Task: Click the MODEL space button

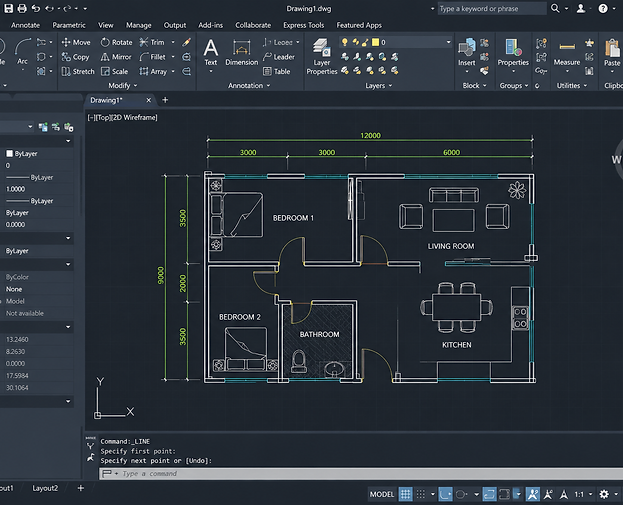Action: click(x=382, y=494)
